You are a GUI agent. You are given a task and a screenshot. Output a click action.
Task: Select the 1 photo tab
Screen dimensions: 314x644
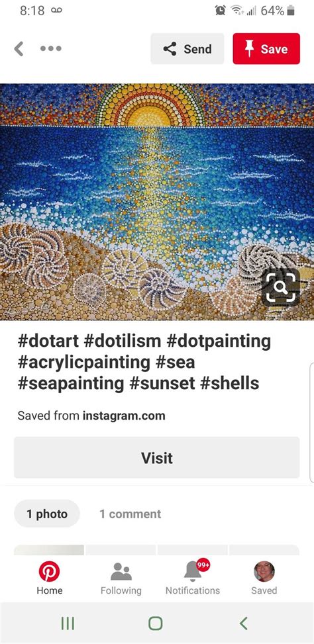47,514
